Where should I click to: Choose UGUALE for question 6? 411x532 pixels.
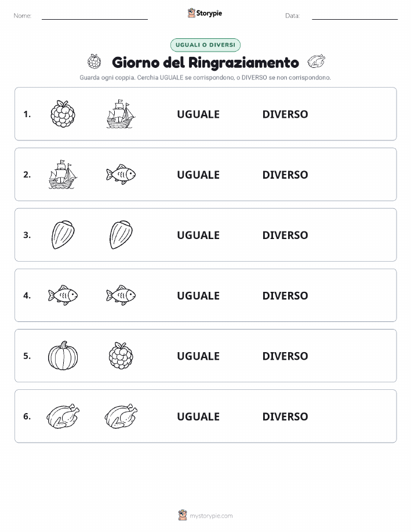[198, 417]
